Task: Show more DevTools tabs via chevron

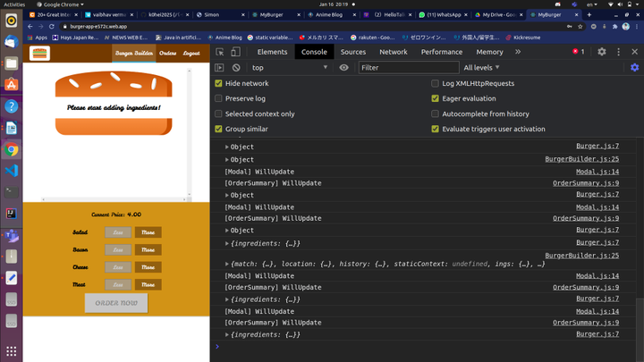Action: (519, 52)
